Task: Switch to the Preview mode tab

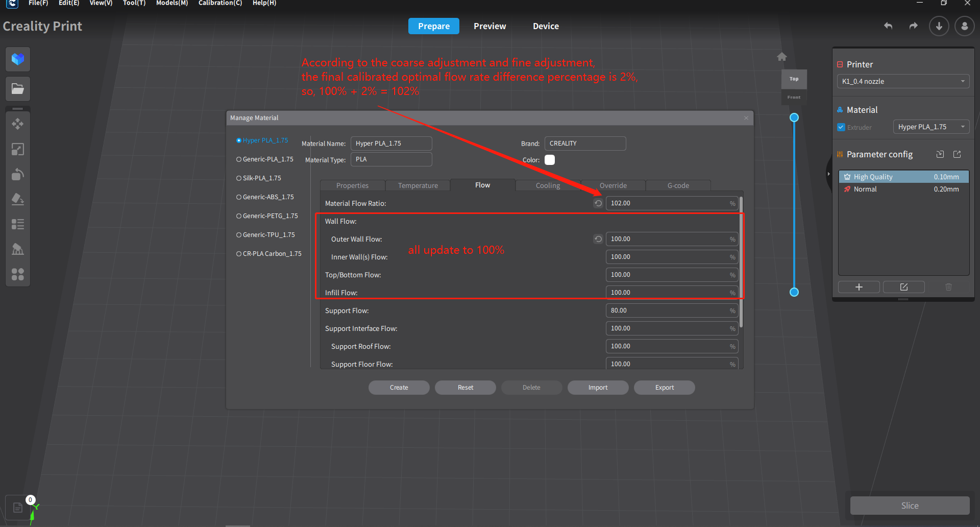Action: (489, 26)
